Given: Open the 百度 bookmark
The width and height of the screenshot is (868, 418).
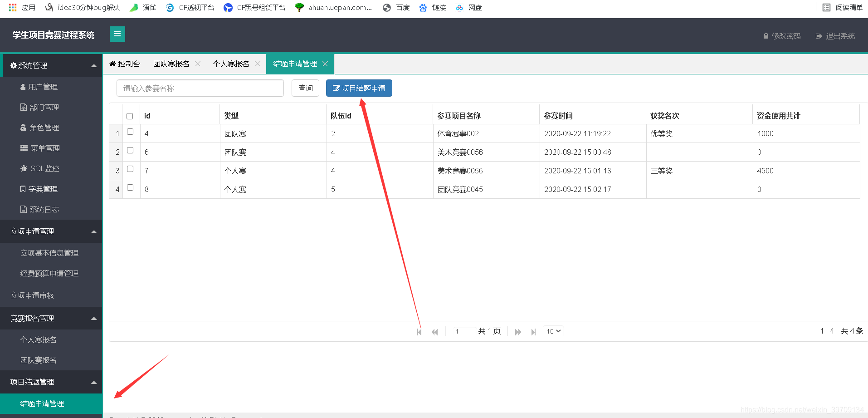Looking at the screenshot, I should pyautogui.click(x=396, y=8).
